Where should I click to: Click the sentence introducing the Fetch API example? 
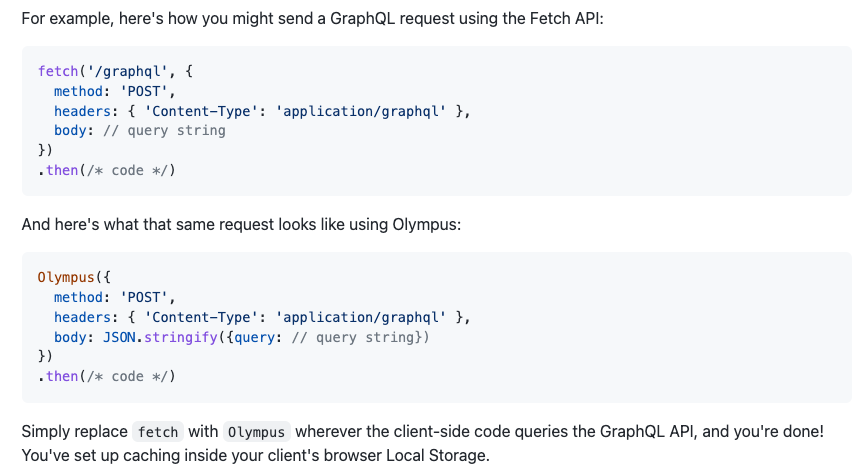pos(312,19)
